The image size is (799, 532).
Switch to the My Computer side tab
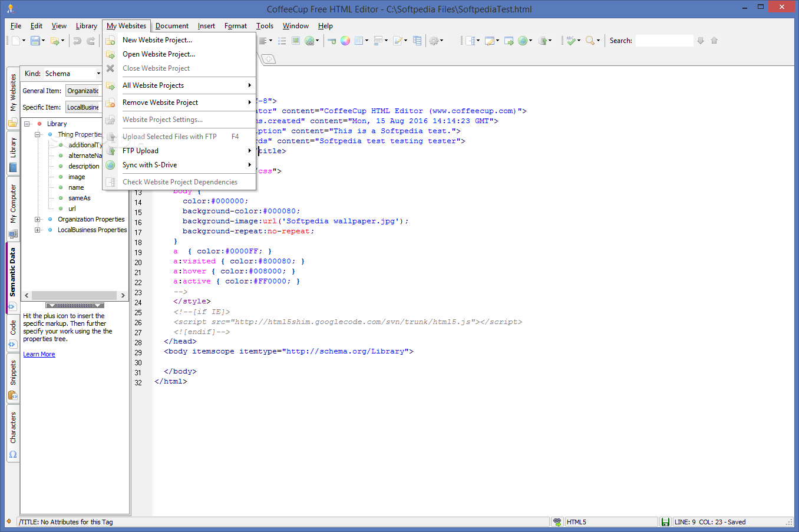pos(13,209)
